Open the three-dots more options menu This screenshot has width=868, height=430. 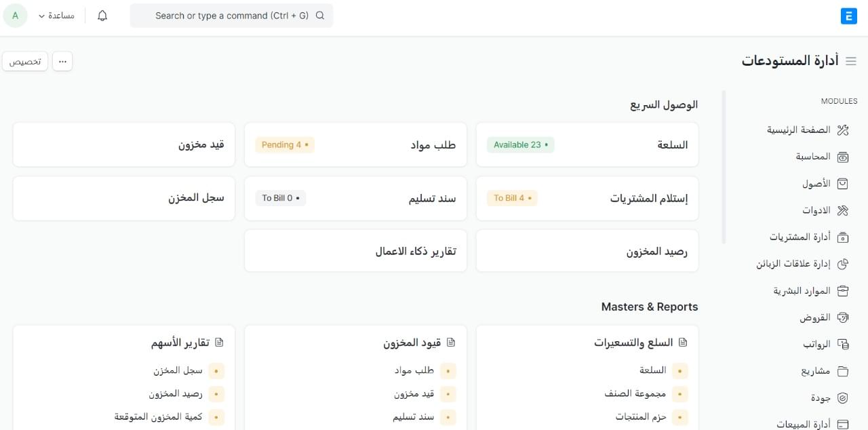(62, 61)
